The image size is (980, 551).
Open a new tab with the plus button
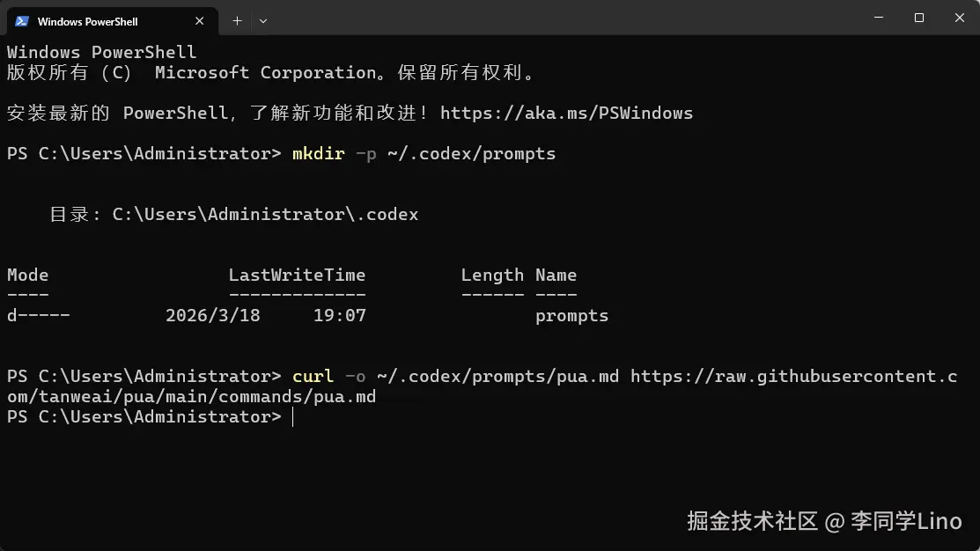tap(237, 20)
